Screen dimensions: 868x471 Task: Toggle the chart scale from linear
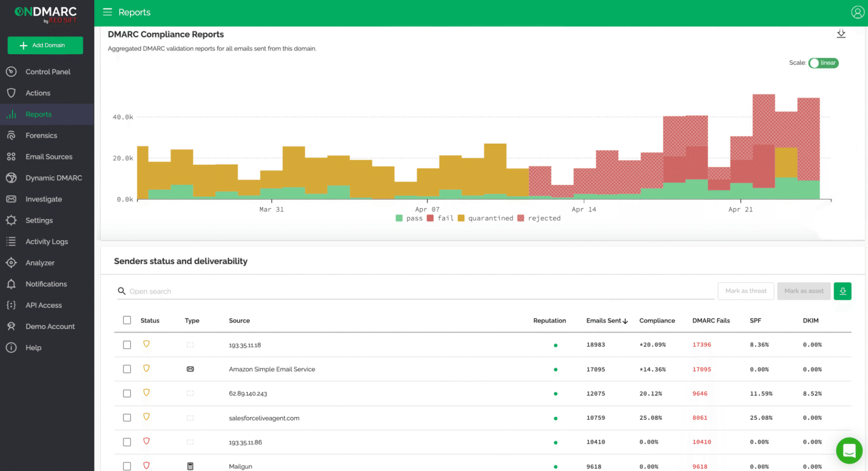823,63
